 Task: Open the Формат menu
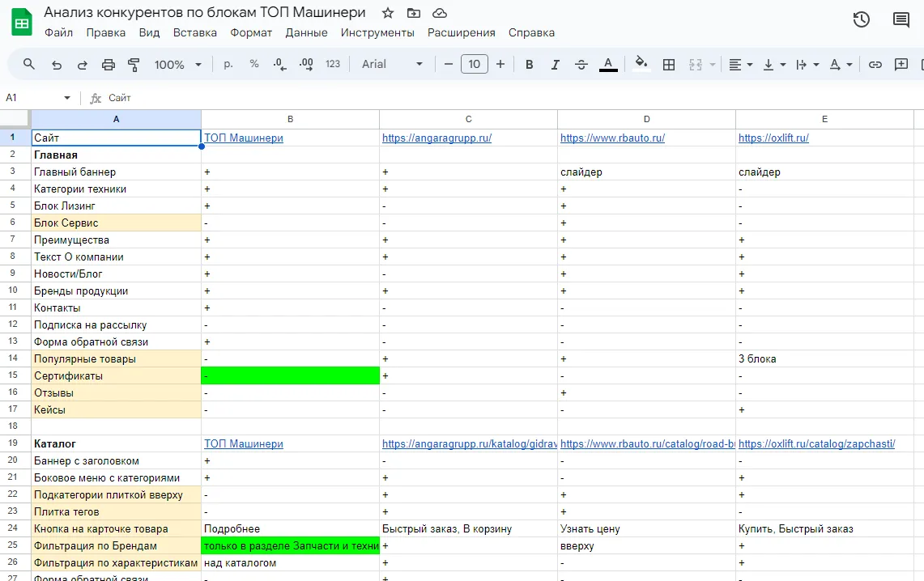point(251,32)
